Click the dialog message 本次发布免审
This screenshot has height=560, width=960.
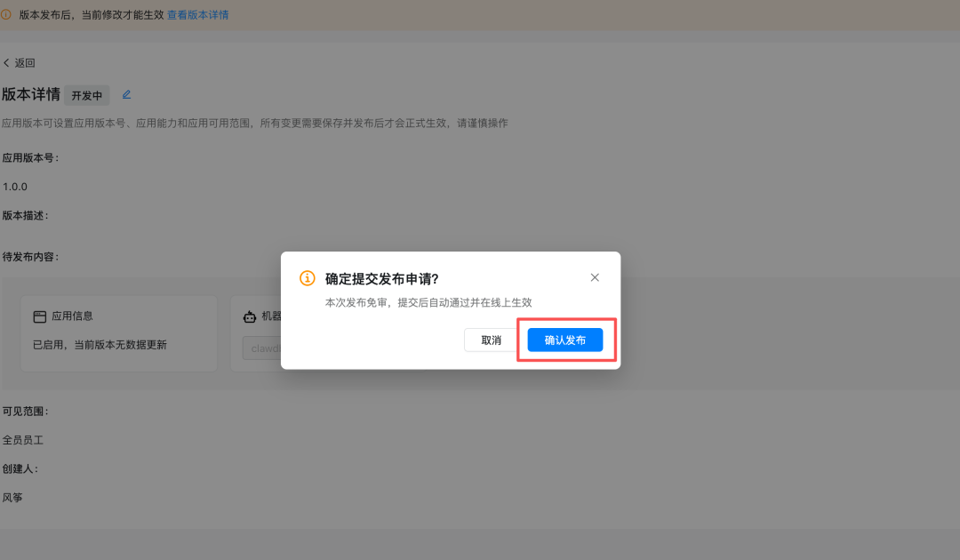point(356,302)
